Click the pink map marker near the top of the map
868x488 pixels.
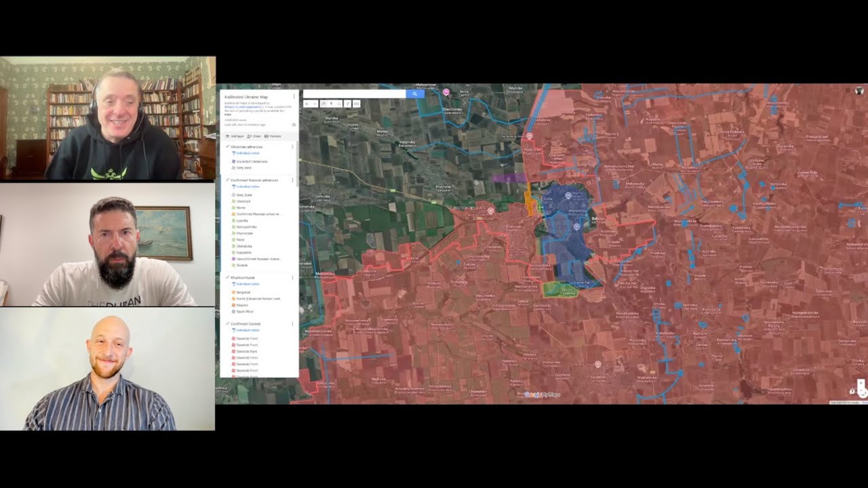(x=446, y=91)
